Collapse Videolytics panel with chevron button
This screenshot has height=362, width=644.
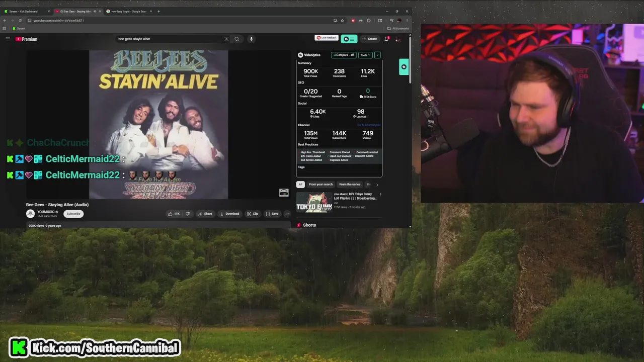(x=377, y=55)
